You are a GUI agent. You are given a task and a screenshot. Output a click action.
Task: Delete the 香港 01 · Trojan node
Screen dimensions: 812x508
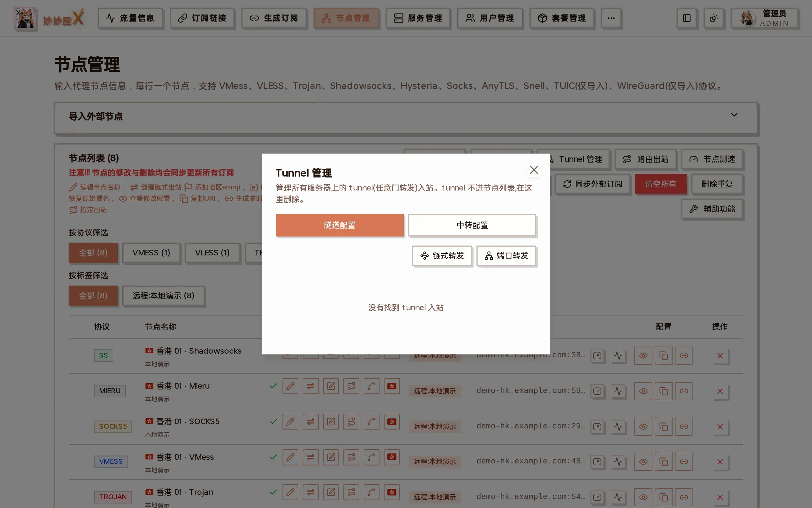[720, 497]
